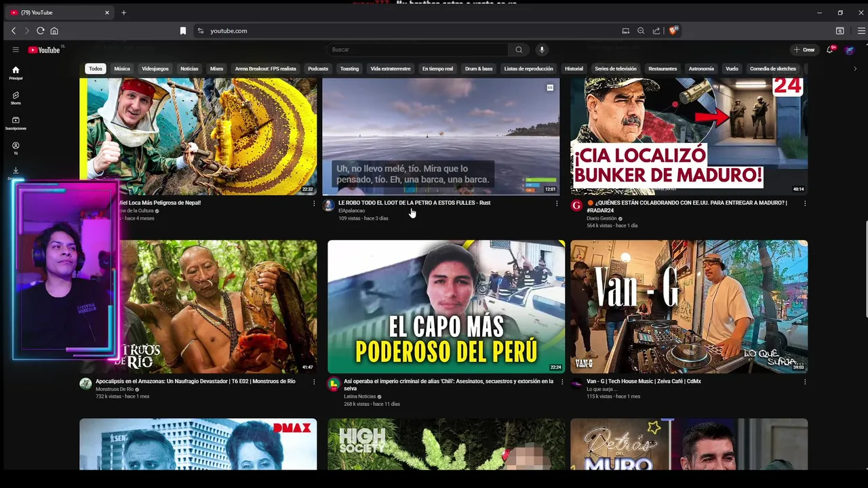This screenshot has height=488, width=868.
Task: Open the ElApalancao channel link
Action: coord(351,211)
